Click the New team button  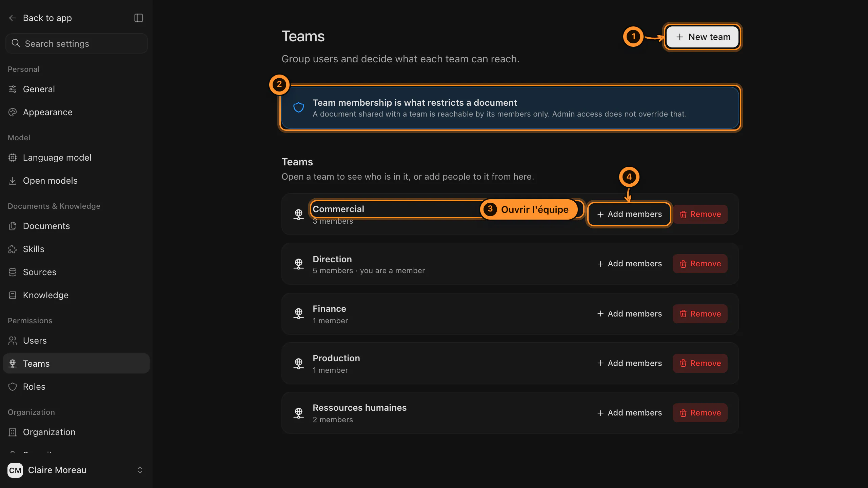(703, 37)
